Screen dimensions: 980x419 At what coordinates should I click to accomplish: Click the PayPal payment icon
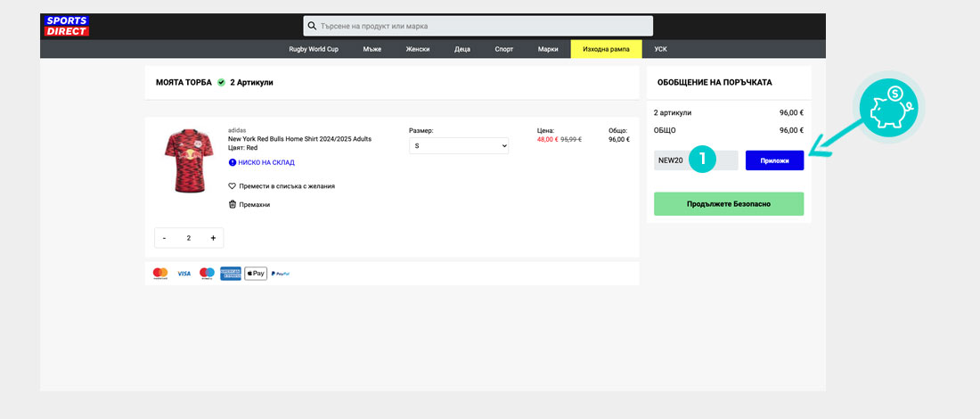[x=281, y=274]
